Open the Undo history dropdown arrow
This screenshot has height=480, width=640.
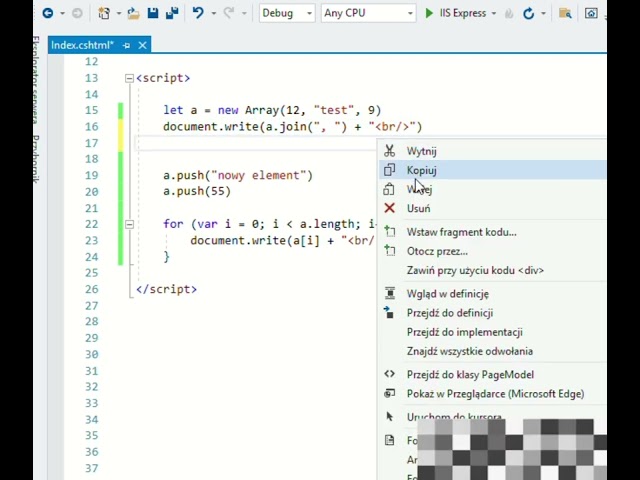[x=213, y=13]
